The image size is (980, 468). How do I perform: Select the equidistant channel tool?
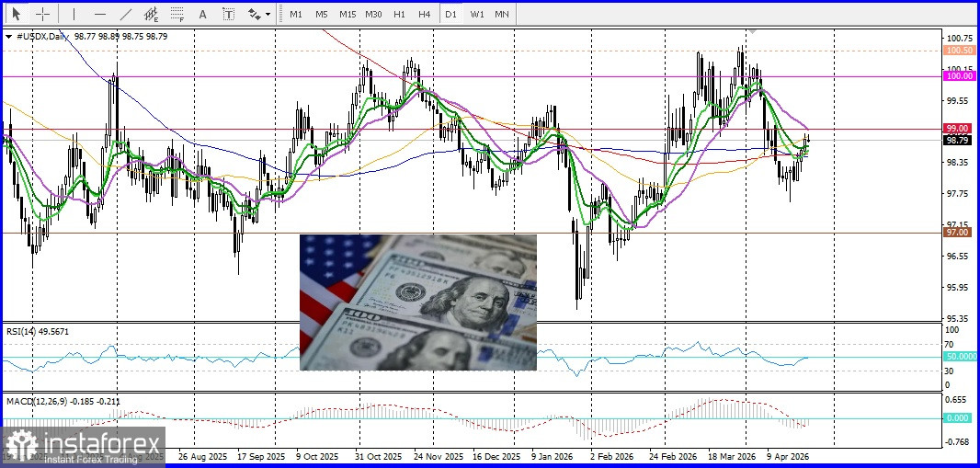(x=152, y=14)
